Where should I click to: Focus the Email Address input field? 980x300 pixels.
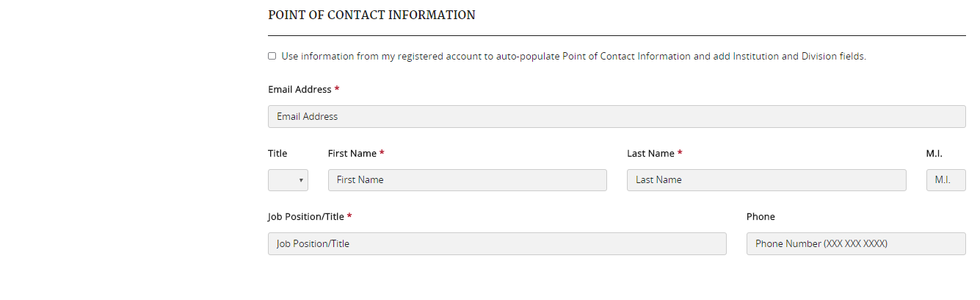click(617, 116)
